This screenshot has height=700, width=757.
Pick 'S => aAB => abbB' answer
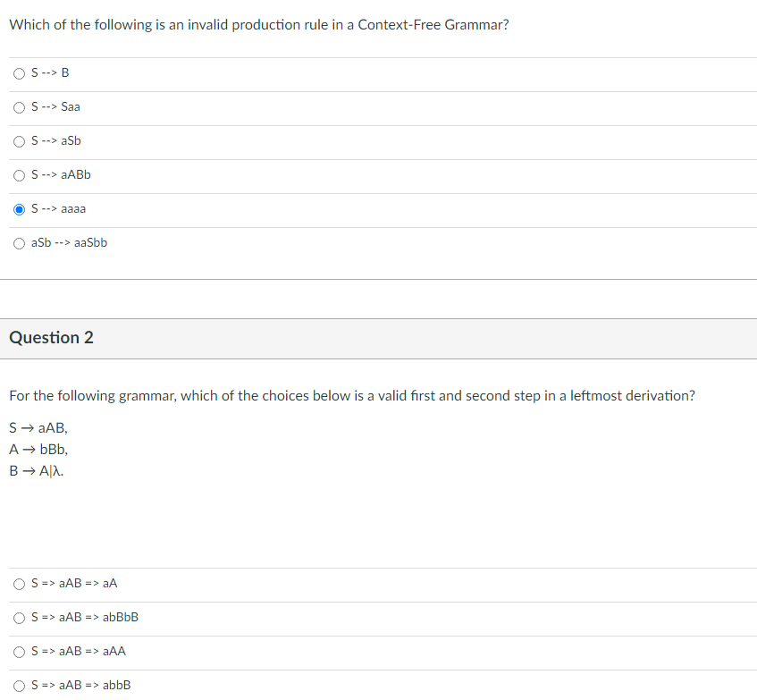[x=19, y=685]
